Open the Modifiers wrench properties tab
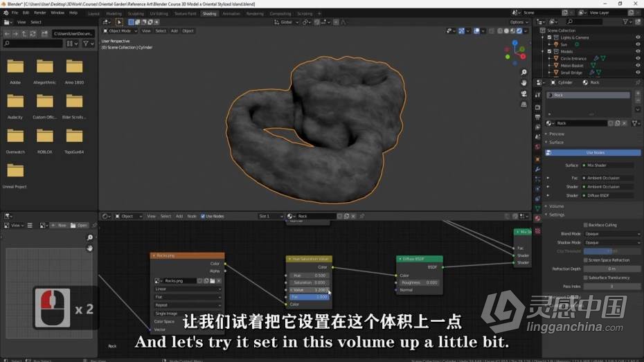Image resolution: width=644 pixels, height=362 pixels. [537, 169]
